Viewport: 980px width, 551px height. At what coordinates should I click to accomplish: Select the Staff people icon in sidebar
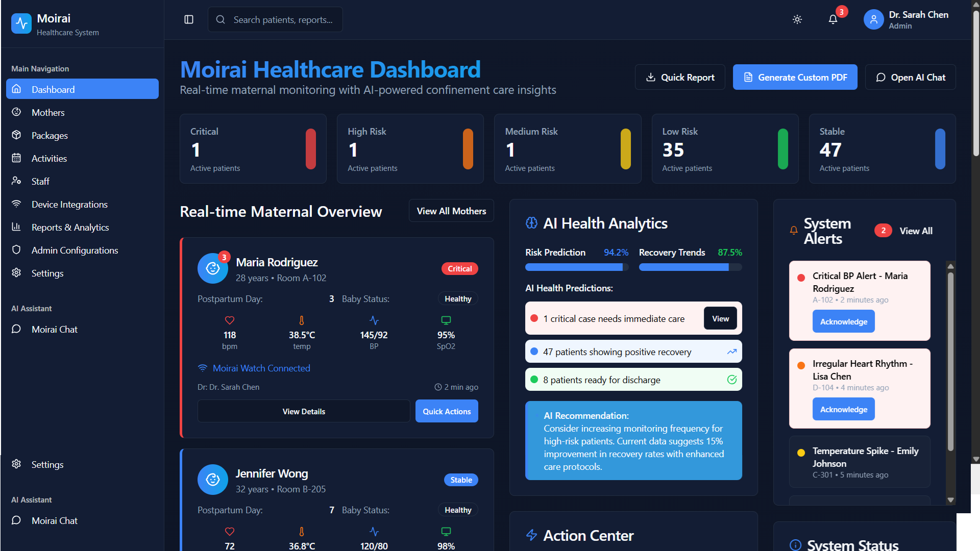tap(17, 181)
